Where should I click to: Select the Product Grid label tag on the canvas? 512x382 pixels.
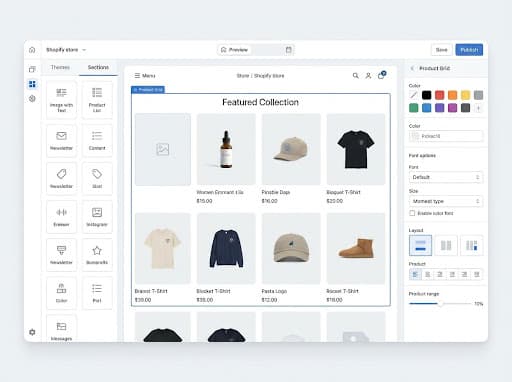(x=148, y=90)
